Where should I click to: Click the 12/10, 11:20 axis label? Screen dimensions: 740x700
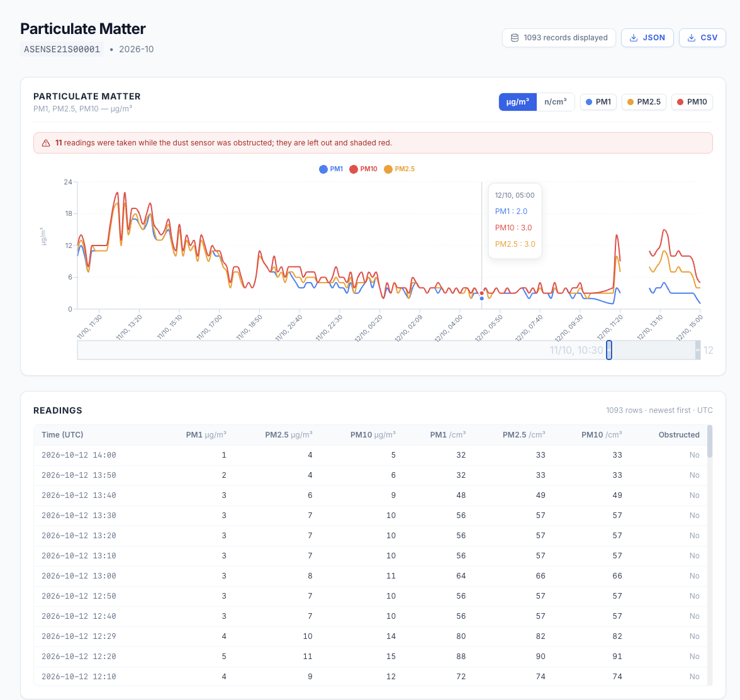tap(610, 327)
